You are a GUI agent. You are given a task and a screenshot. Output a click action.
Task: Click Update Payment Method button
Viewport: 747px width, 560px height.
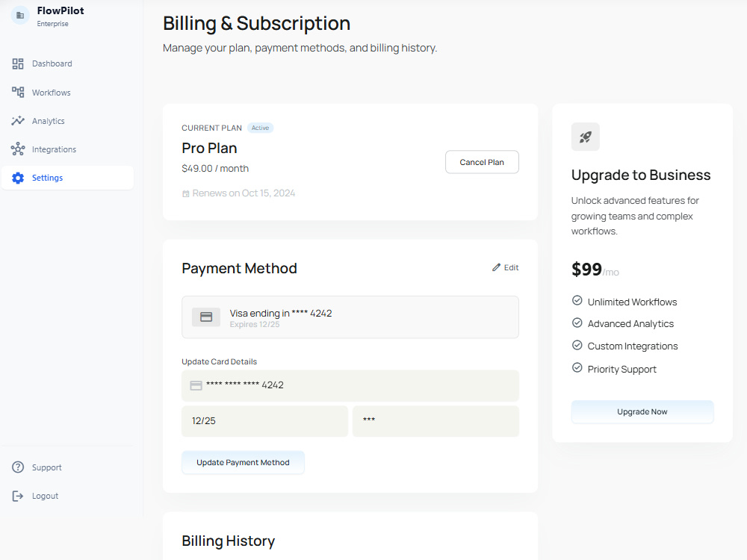243,462
